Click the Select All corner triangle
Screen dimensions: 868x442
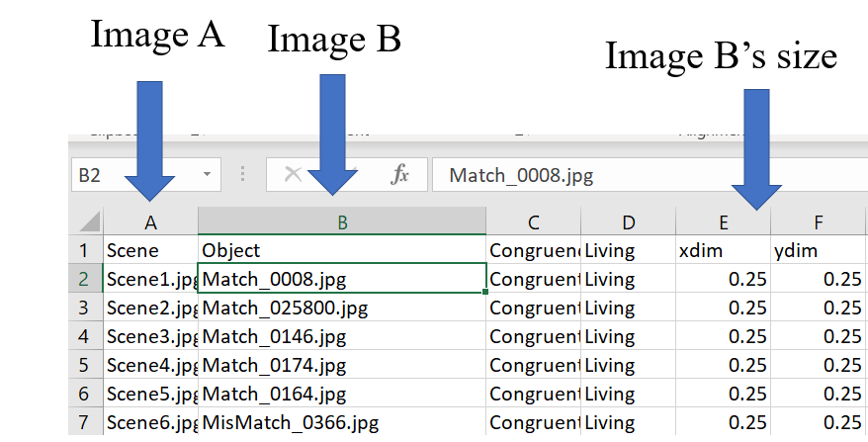pos(89,221)
